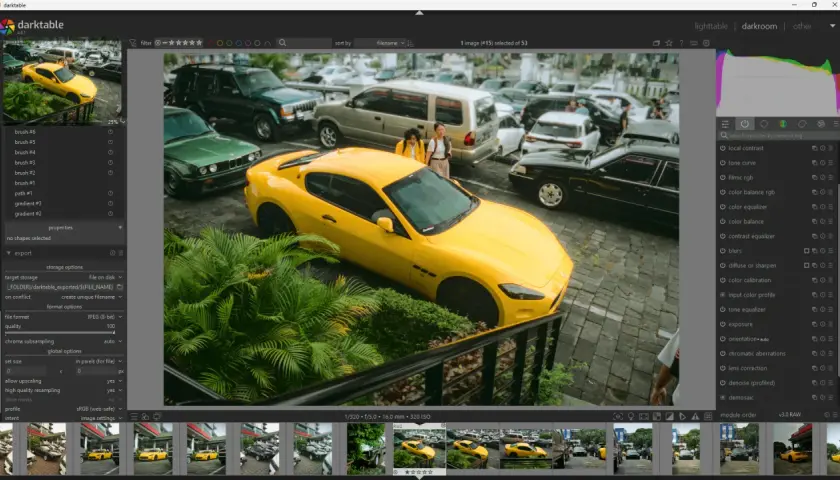
Task: Toggle the local contrast module on/off
Action: click(722, 148)
